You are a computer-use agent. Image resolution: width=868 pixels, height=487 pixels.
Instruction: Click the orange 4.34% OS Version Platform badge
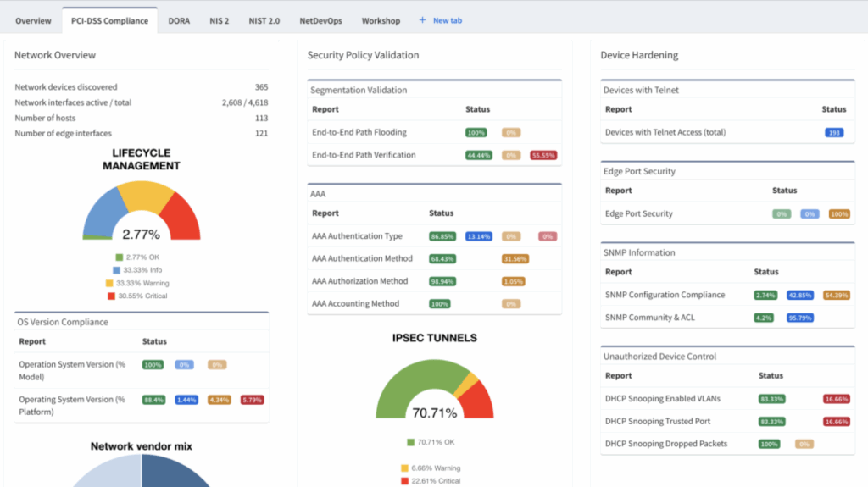click(220, 400)
